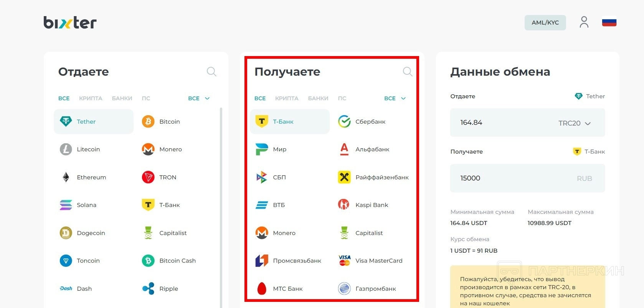Click the minimum amount 164.84 USDT
Image resolution: width=644 pixels, height=308 pixels.
pyautogui.click(x=469, y=223)
